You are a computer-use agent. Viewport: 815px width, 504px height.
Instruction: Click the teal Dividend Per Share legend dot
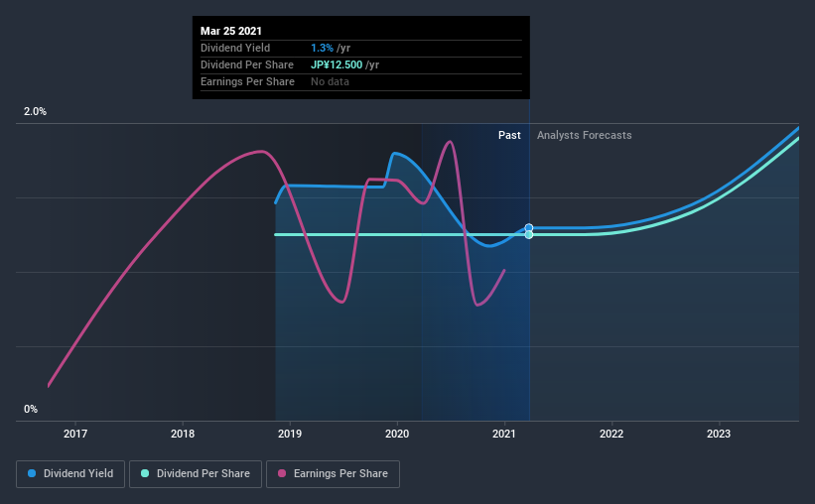click(x=145, y=473)
